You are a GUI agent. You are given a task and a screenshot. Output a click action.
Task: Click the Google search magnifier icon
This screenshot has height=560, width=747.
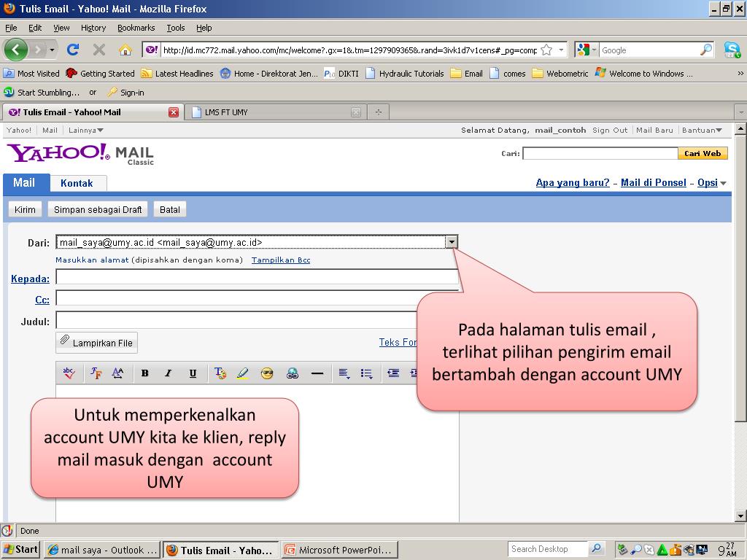tap(706, 50)
